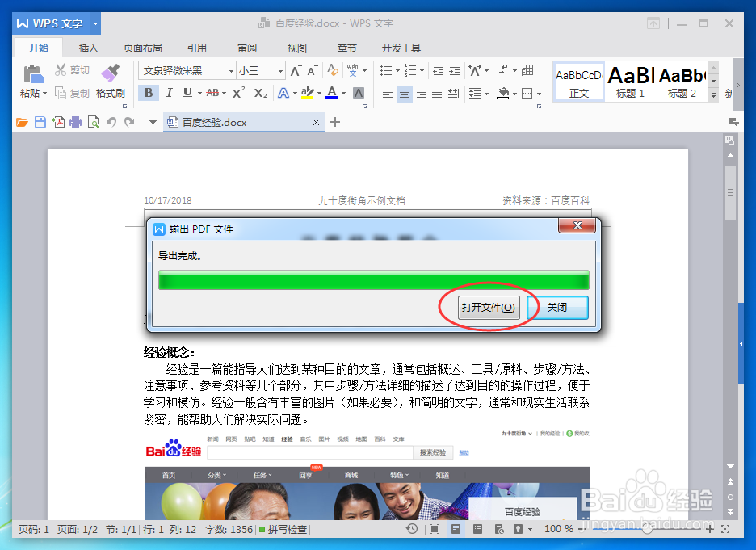The image size is (756, 550).
Task: Open the 审阅 tab
Action: 247,48
